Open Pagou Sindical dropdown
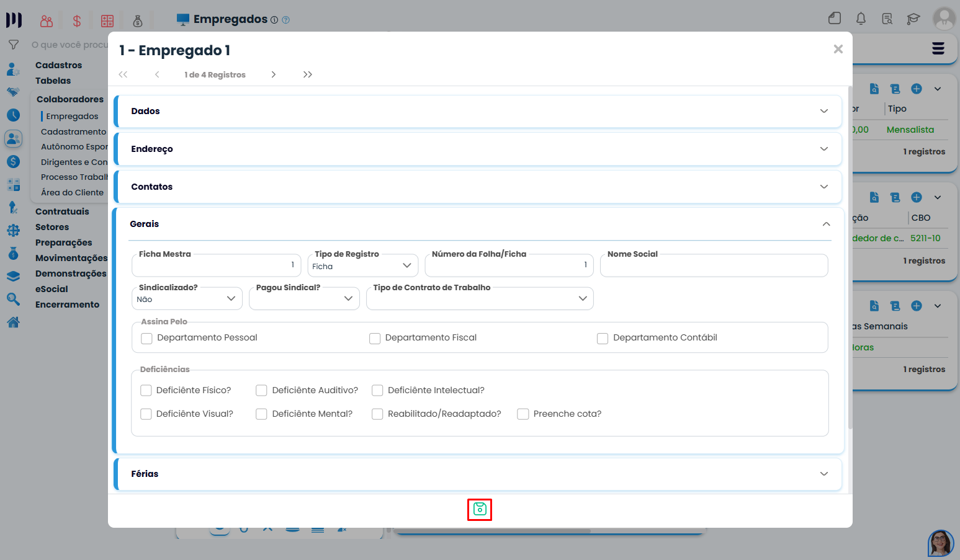Screen dimensions: 960x560 click(x=304, y=298)
